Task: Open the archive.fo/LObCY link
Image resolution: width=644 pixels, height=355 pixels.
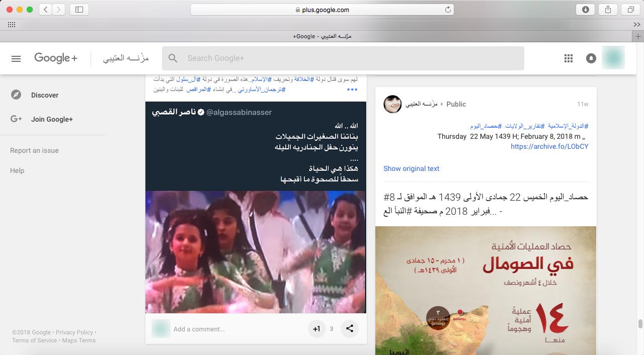Action: pos(549,146)
